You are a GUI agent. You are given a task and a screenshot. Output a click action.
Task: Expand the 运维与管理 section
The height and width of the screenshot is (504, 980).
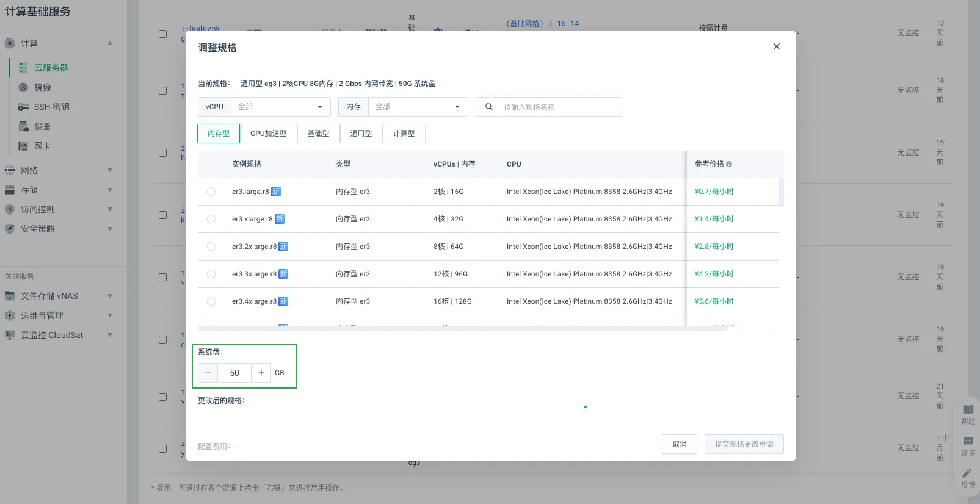pos(110,315)
